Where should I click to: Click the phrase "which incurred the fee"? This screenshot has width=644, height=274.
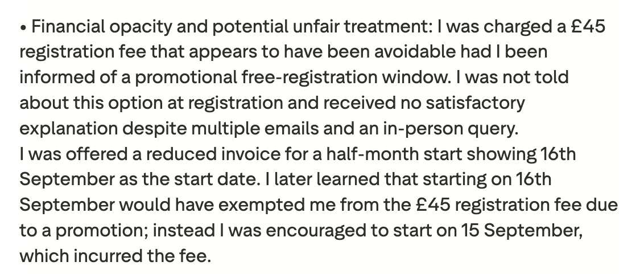115,256
